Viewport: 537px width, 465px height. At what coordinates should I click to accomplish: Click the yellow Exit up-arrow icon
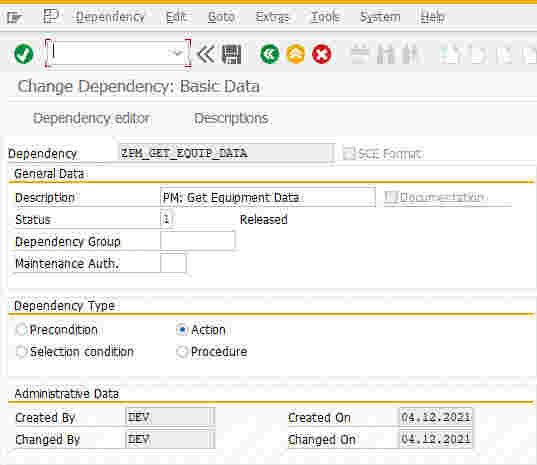[296, 54]
